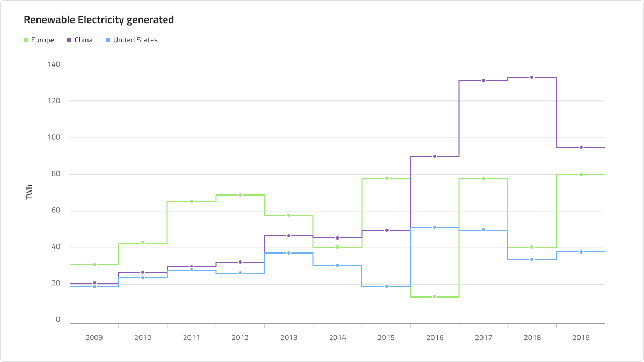Click the blue United States legend square

108,40
